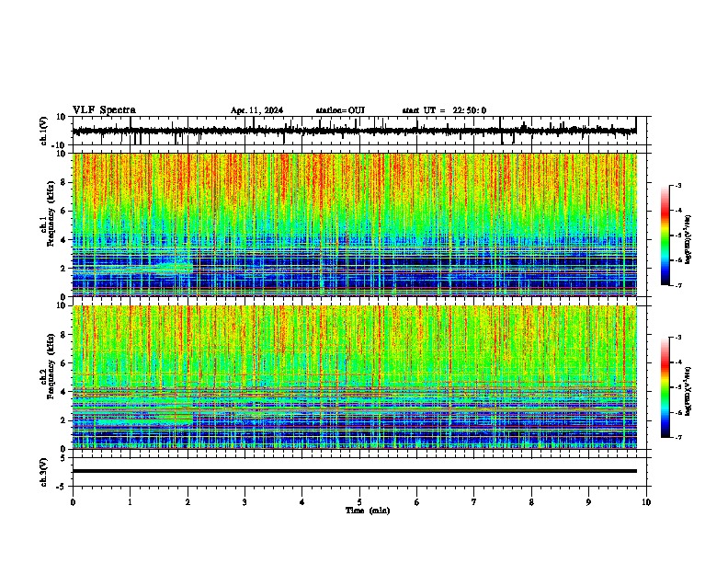Click the "ch.3(V)" vertical axis label

pos(44,472)
